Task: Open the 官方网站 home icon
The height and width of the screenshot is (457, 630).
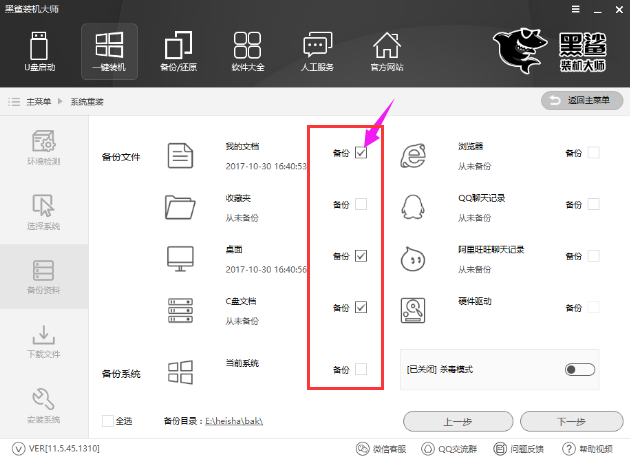Action: click(x=386, y=52)
